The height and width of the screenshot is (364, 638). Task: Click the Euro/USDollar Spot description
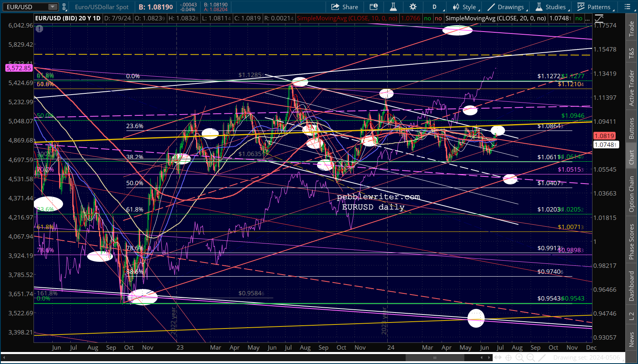pyautogui.click(x=102, y=7)
